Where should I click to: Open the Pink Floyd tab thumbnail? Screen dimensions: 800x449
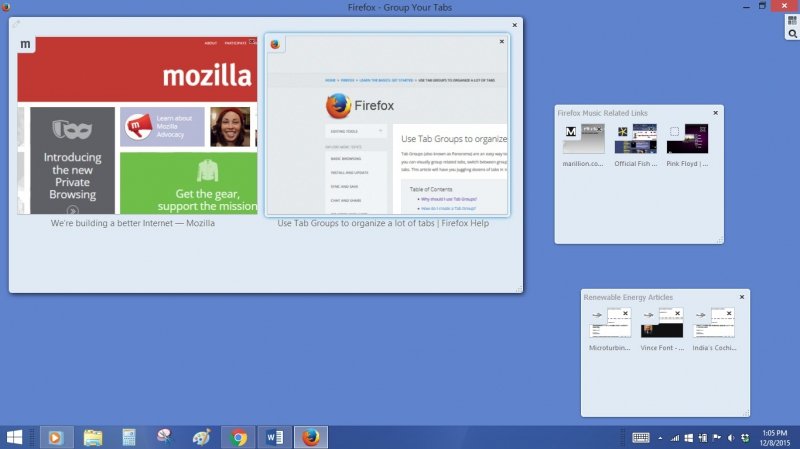coord(687,138)
